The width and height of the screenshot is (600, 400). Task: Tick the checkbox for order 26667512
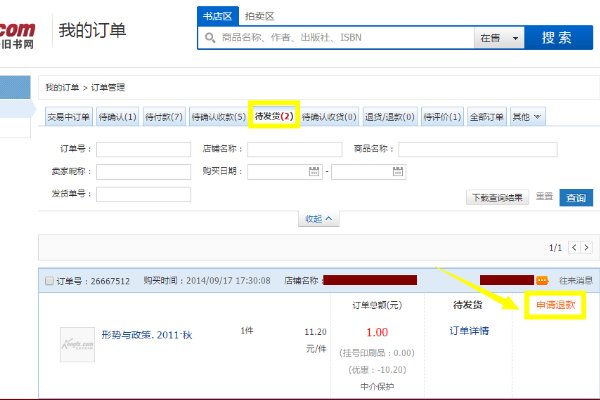tap(49, 281)
